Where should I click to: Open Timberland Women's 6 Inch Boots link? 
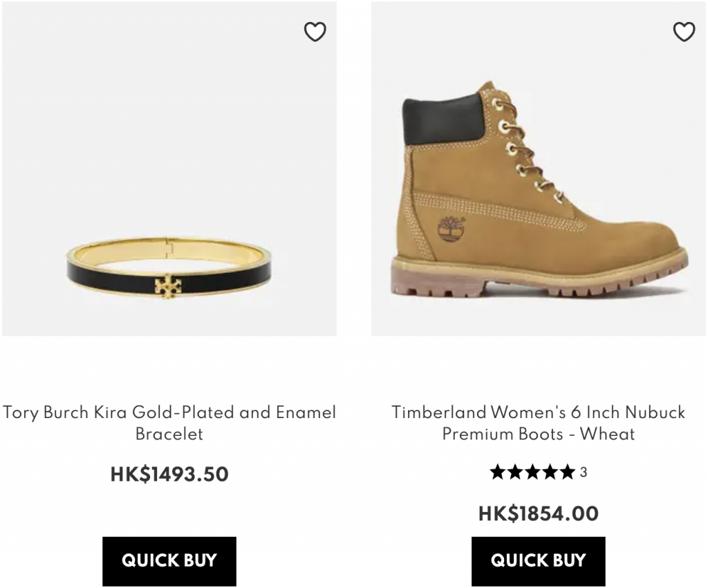(x=538, y=423)
